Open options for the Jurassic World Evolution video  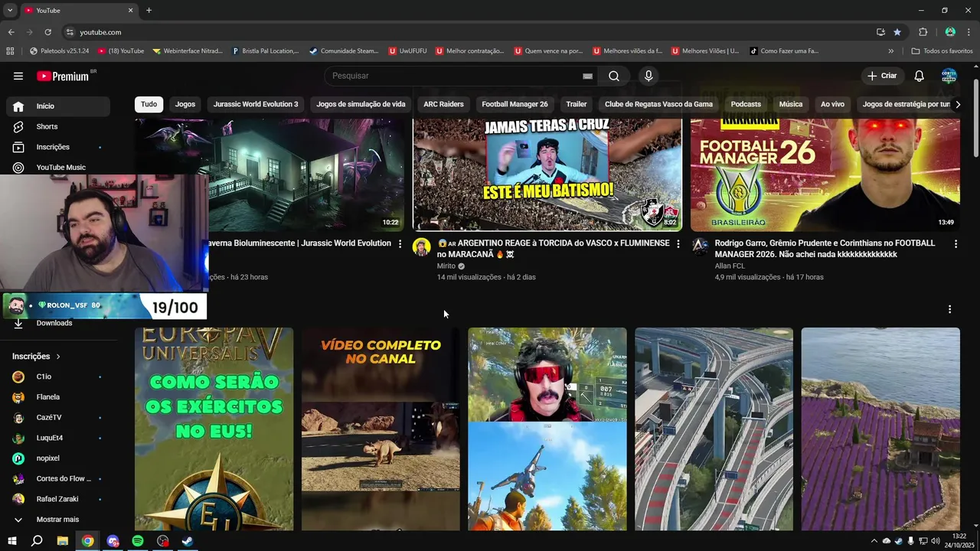(x=400, y=243)
